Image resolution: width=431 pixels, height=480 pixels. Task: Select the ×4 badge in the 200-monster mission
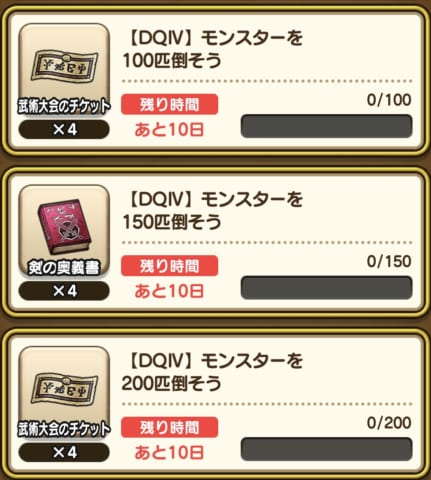click(x=64, y=452)
